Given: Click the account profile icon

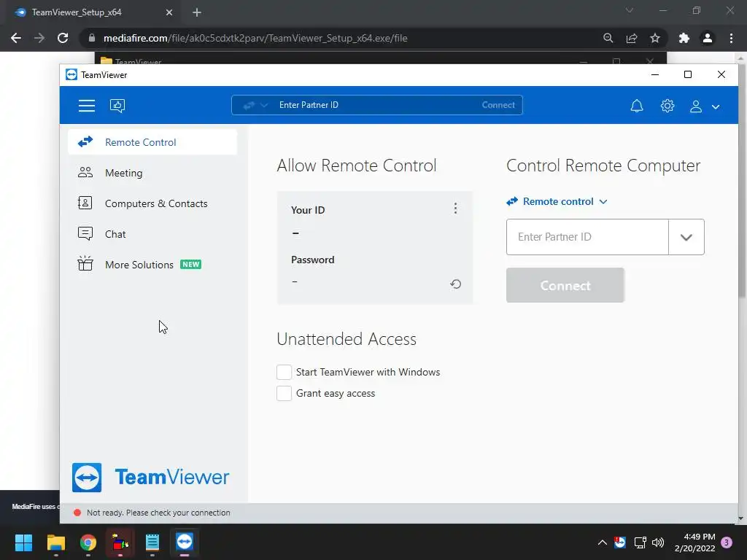Looking at the screenshot, I should tap(695, 106).
